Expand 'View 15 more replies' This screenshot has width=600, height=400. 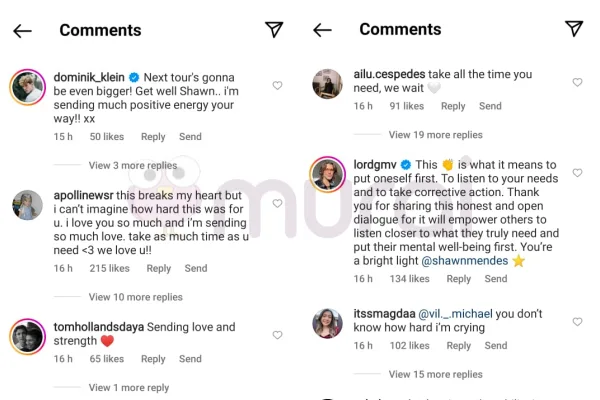[435, 375]
